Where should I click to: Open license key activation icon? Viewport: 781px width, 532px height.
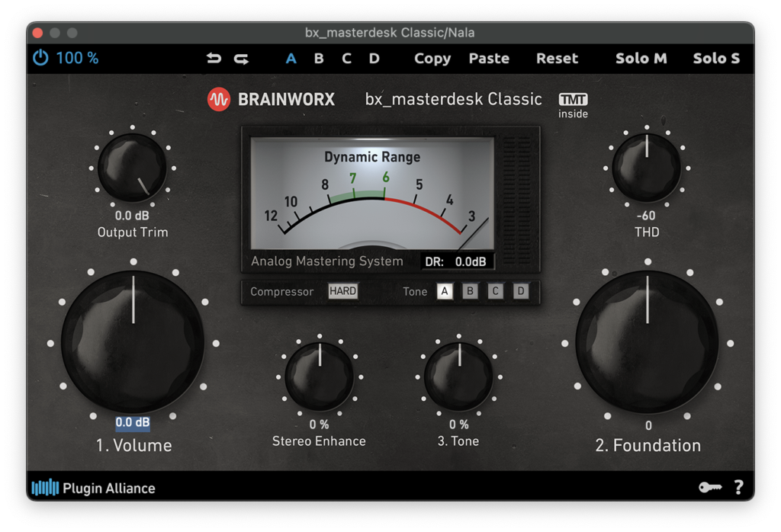[x=709, y=488]
